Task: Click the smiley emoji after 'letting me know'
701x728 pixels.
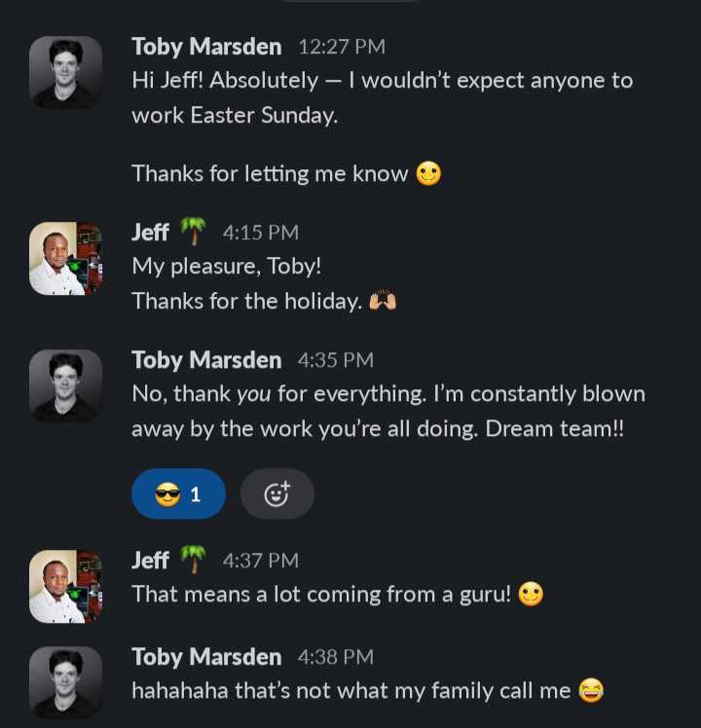Action: point(428,173)
